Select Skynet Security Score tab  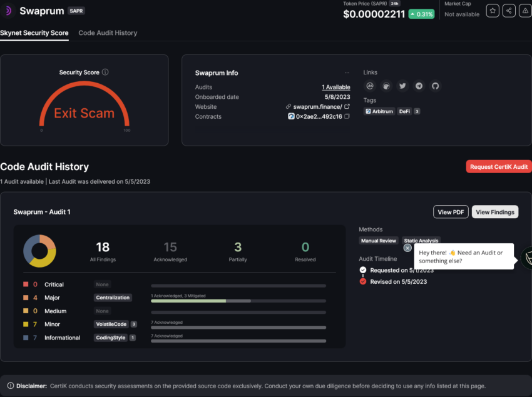coord(34,33)
